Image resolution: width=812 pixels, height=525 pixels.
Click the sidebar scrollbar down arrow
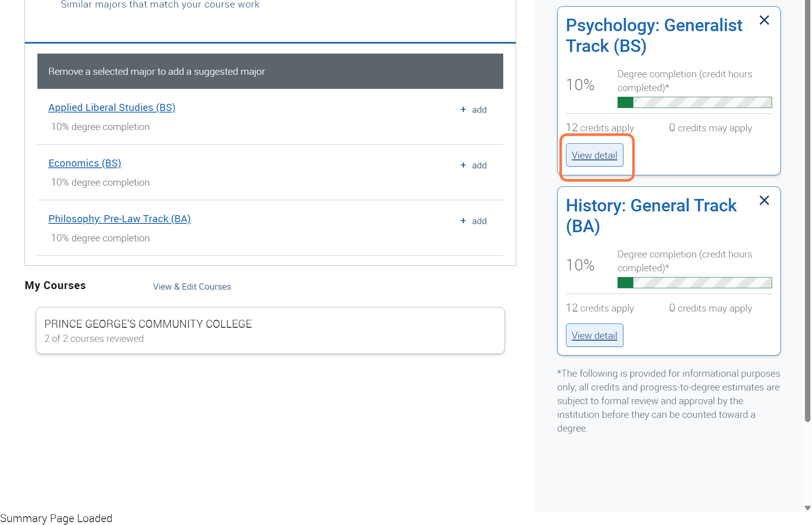pos(807,508)
